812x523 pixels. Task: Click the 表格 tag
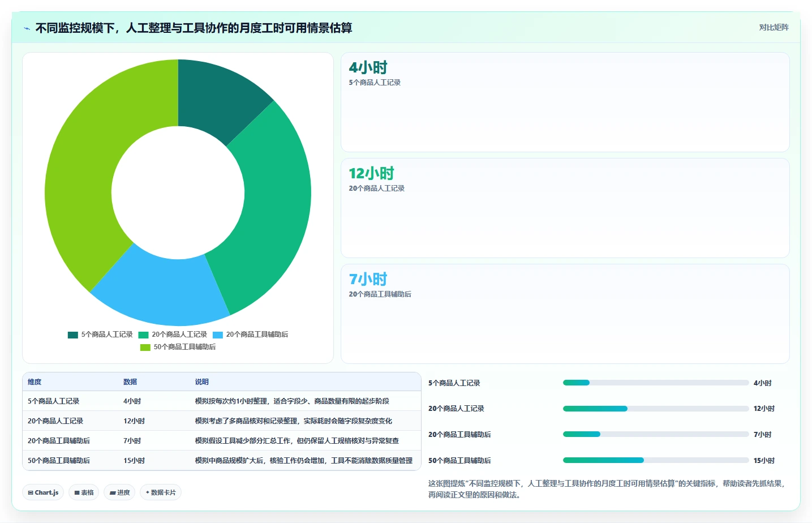click(x=84, y=492)
